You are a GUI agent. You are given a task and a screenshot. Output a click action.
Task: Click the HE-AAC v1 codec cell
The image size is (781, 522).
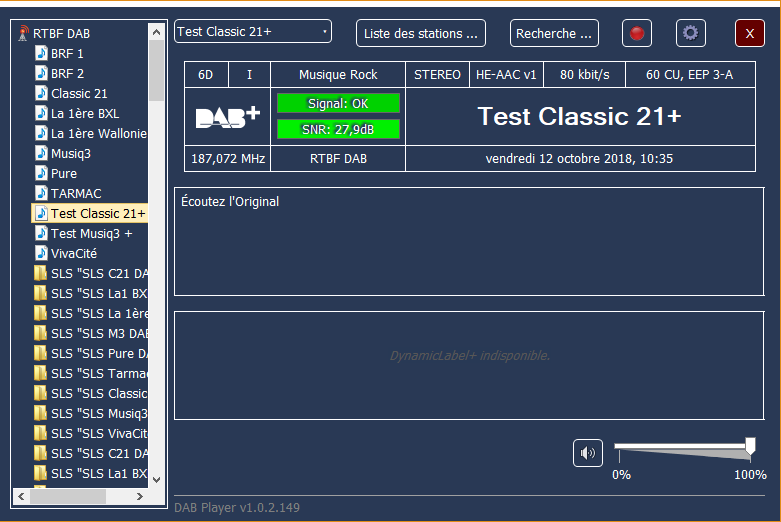pos(506,75)
